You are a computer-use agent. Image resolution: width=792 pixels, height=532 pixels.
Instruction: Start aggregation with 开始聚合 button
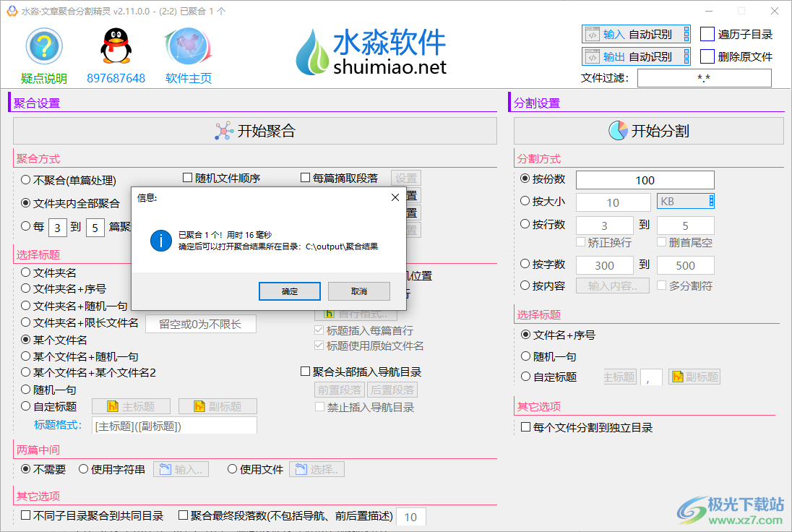coord(255,131)
